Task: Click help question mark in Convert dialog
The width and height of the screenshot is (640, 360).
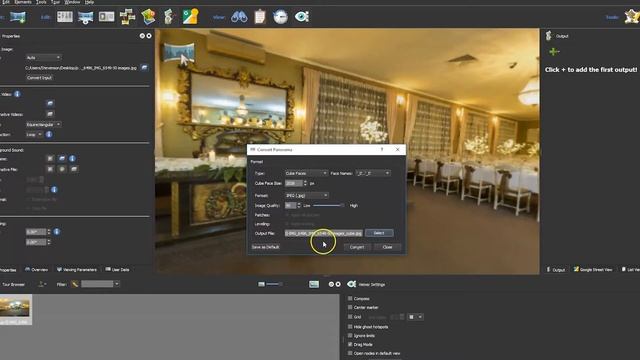Action: click(x=382, y=150)
